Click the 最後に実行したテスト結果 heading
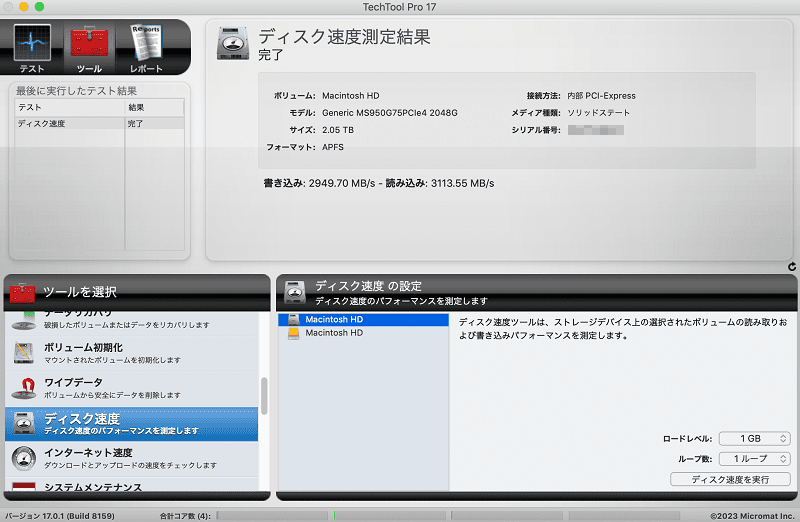The height and width of the screenshot is (522, 800). pyautogui.click(x=77, y=91)
